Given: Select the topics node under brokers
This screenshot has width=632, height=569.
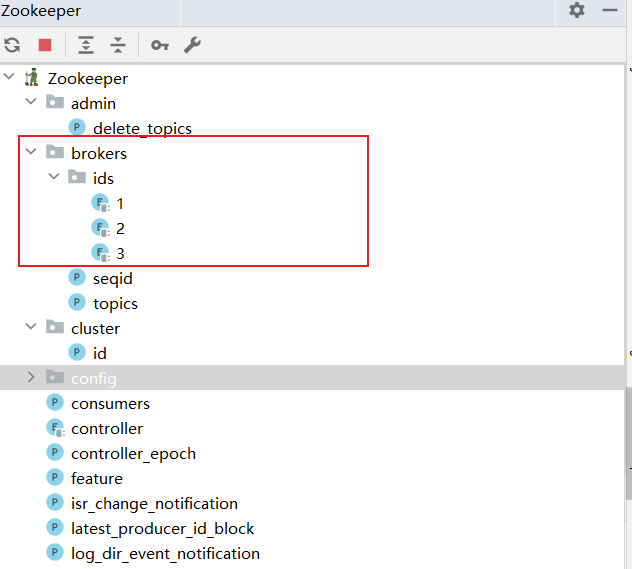Looking at the screenshot, I should pos(115,304).
